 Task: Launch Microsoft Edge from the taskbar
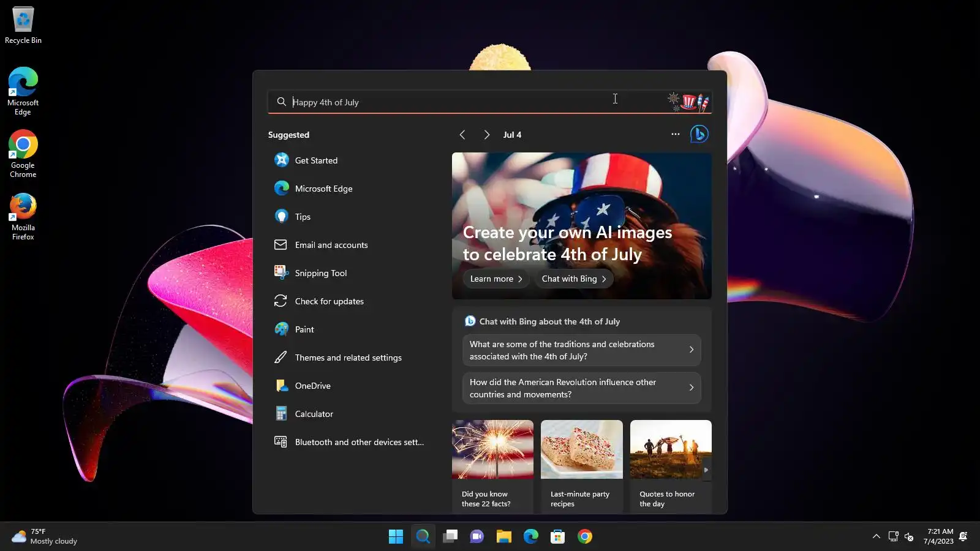pos(531,537)
